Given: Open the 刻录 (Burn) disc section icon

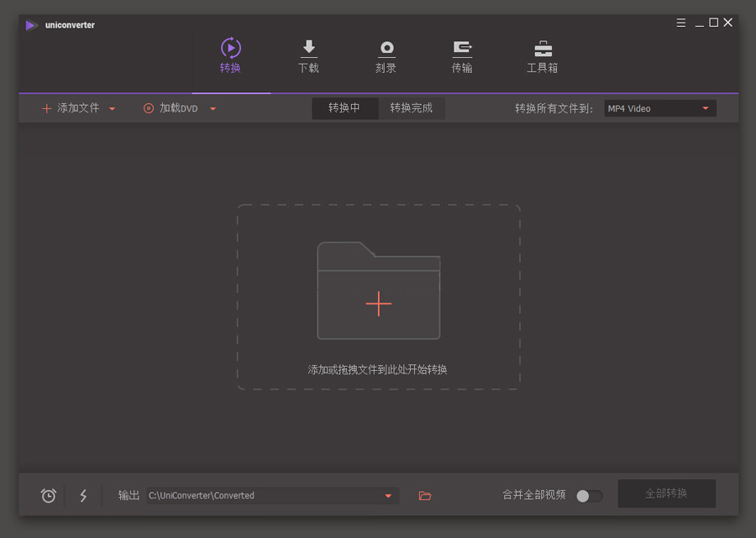Looking at the screenshot, I should click(x=386, y=48).
